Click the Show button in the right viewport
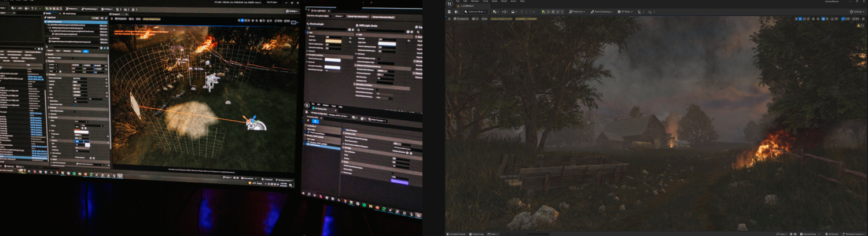The height and width of the screenshot is (236, 868). pos(484,19)
